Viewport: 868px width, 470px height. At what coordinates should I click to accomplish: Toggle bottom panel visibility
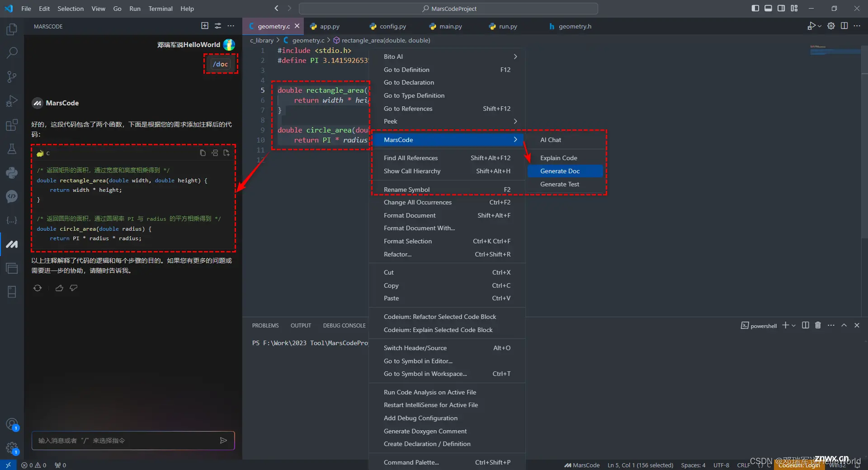click(x=768, y=8)
